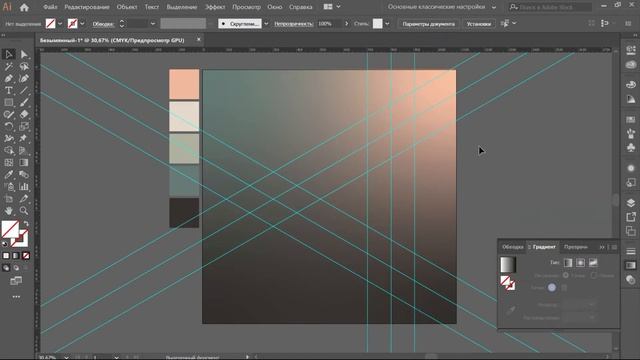Viewport: 640px width, 360px height.
Task: Select the Column Graph tool
Action: [x=24, y=187]
